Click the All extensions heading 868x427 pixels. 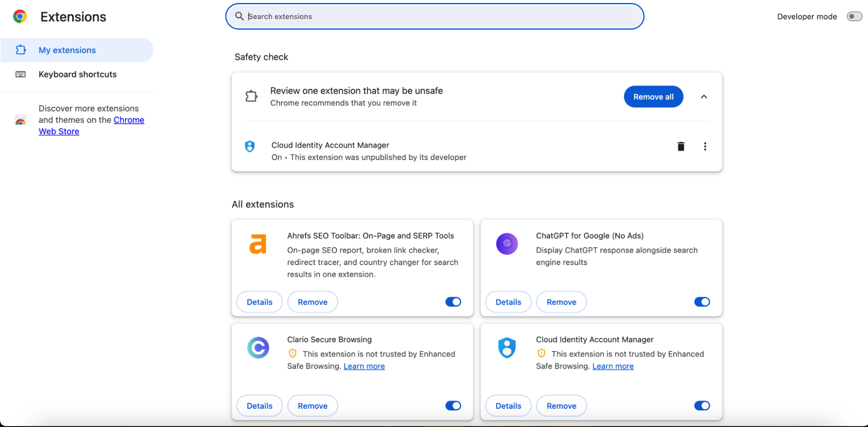click(x=263, y=204)
